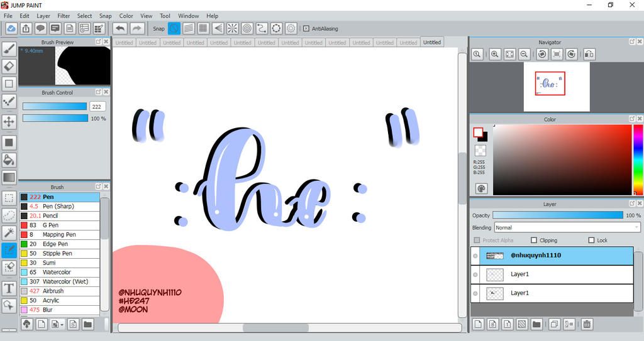Toggle the AntiAliasing checkbox
Screen dimensions: 644x341
click(306, 28)
